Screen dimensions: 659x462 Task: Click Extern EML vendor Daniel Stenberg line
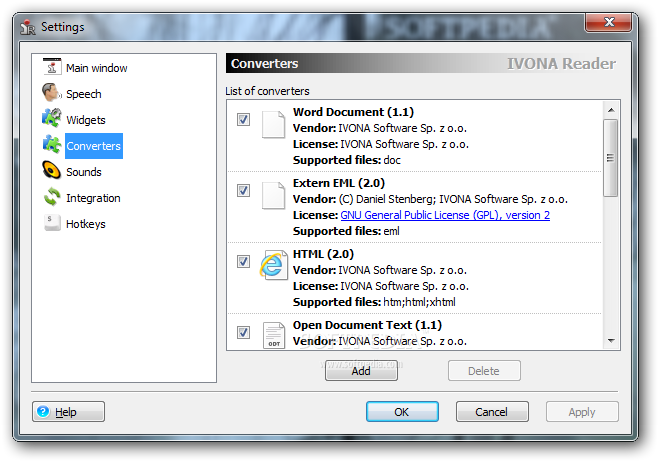[x=430, y=199]
